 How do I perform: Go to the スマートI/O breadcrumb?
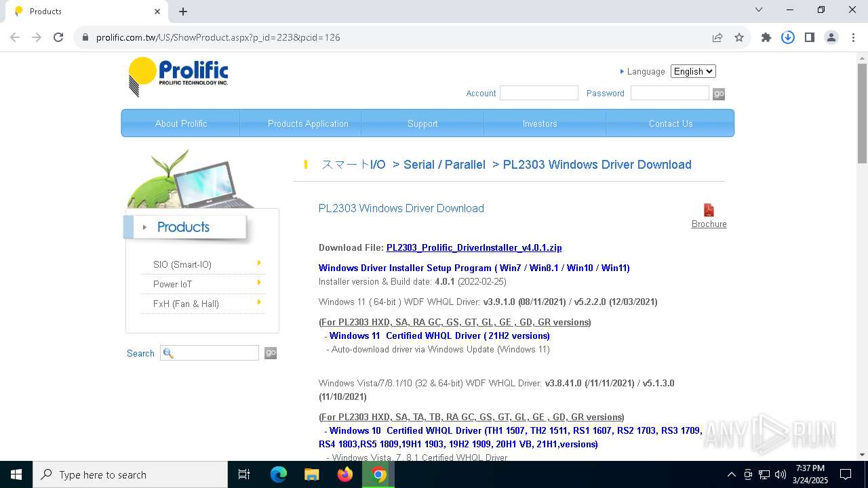click(353, 165)
